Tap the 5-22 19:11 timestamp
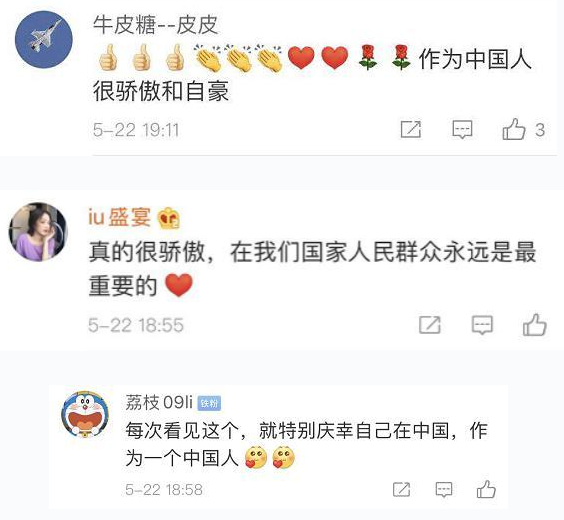Image resolution: width=564 pixels, height=520 pixels. (136, 130)
